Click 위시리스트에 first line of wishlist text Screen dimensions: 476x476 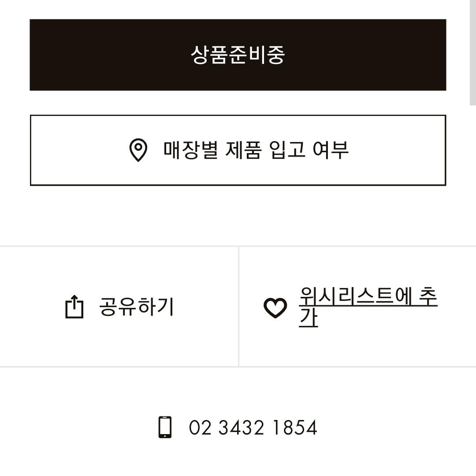coord(356,296)
